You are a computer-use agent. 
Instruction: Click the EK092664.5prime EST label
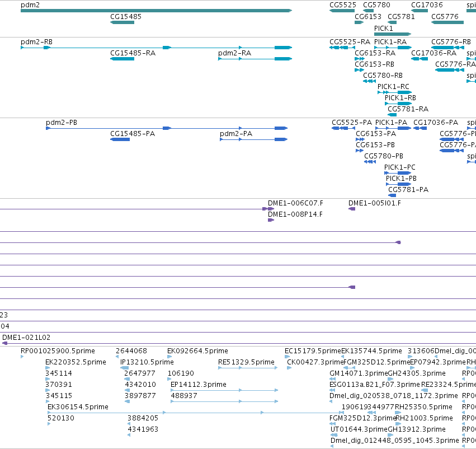click(197, 351)
